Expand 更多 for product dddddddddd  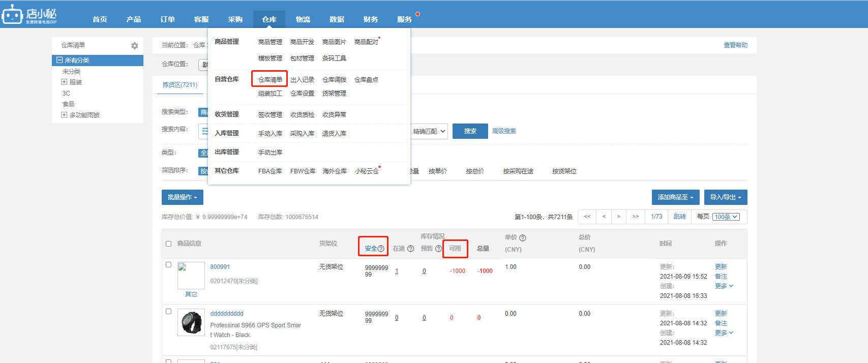coord(724,333)
